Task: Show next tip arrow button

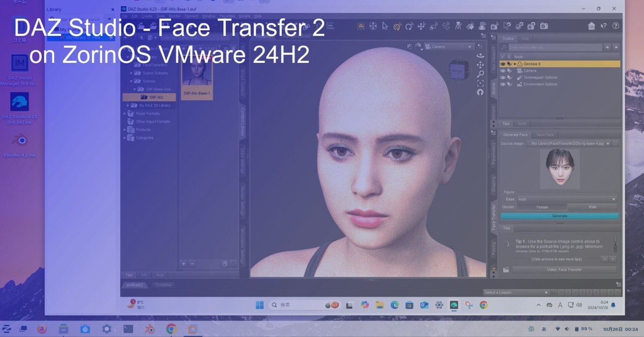Action: pos(613,259)
